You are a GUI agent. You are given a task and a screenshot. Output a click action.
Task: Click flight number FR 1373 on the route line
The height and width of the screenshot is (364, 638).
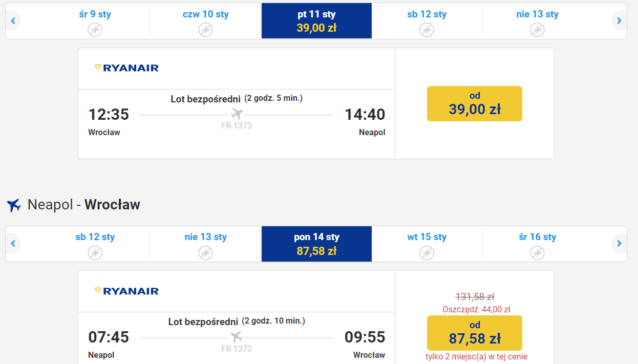point(237,125)
